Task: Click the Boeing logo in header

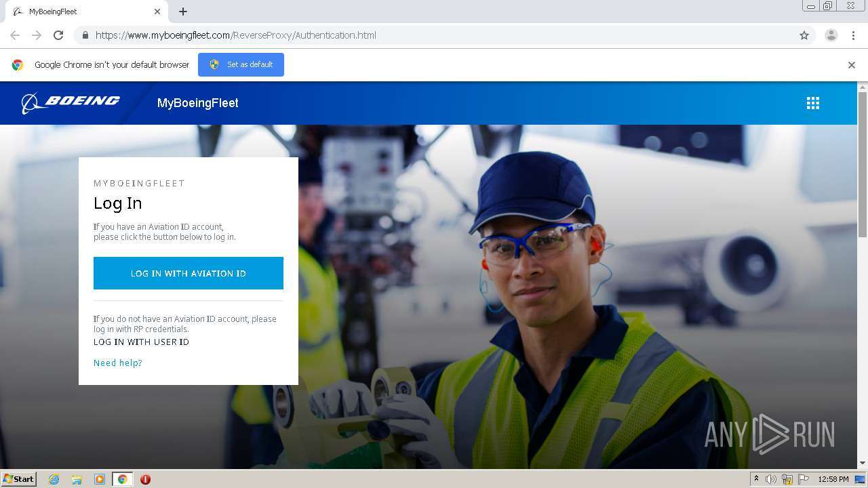Action: pyautogui.click(x=71, y=102)
